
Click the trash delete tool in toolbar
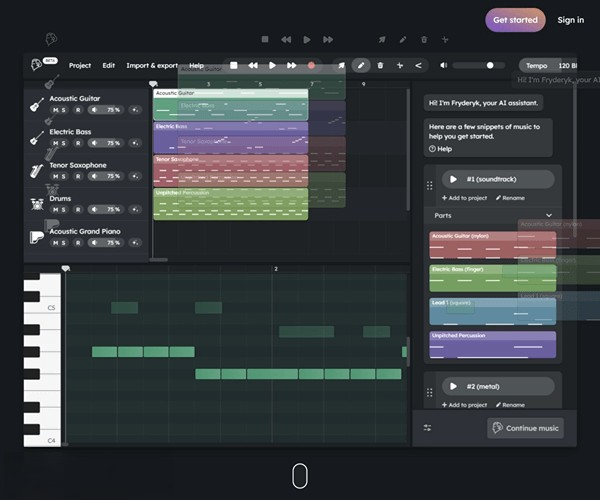click(x=380, y=65)
